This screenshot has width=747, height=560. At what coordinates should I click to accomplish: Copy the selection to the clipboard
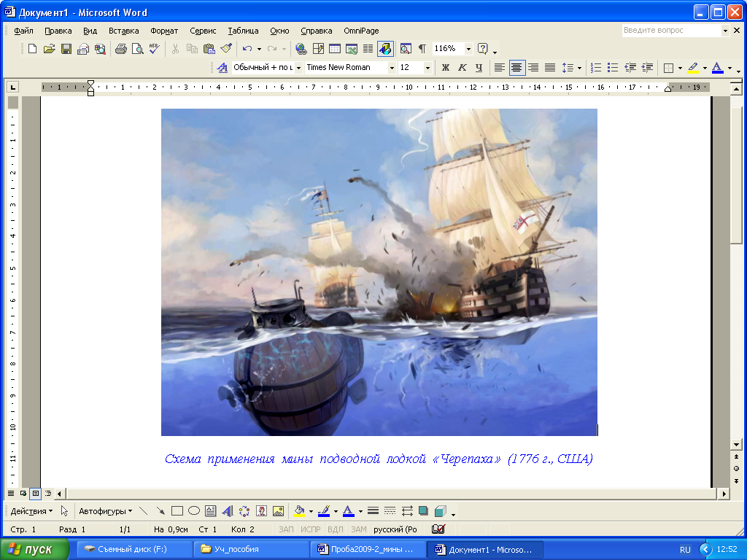[x=192, y=49]
